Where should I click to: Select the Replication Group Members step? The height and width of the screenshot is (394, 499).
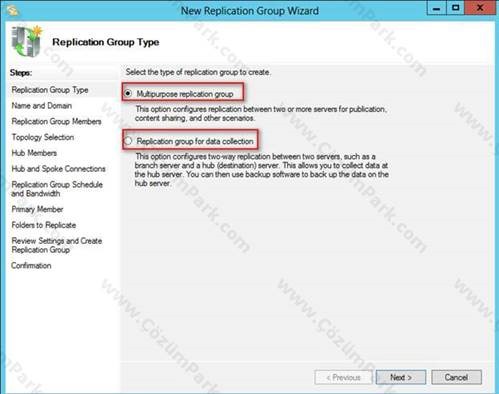point(56,121)
